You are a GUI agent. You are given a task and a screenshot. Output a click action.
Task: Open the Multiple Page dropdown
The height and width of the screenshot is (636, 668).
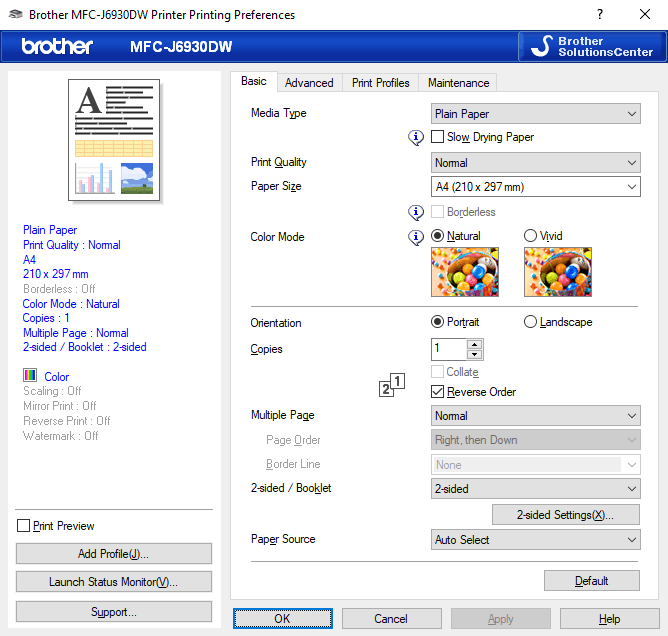(536, 416)
